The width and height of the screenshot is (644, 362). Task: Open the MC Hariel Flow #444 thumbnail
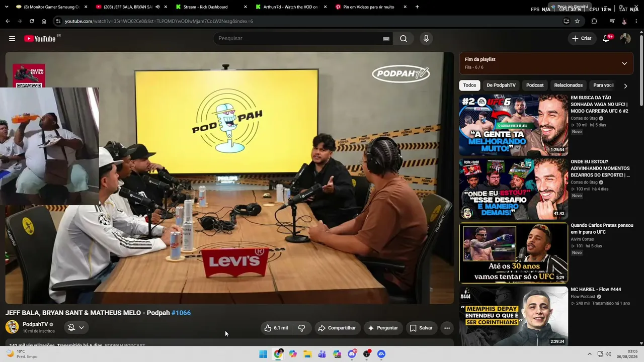click(x=514, y=316)
